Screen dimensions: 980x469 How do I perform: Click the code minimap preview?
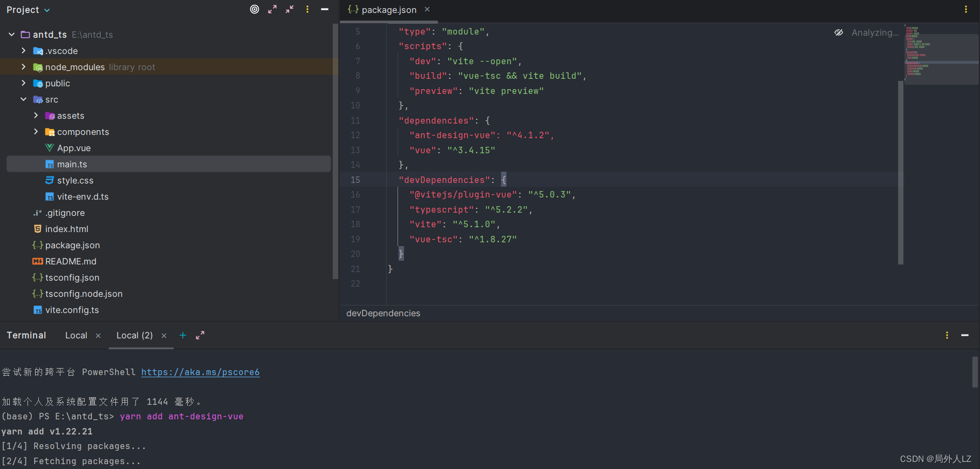942,54
